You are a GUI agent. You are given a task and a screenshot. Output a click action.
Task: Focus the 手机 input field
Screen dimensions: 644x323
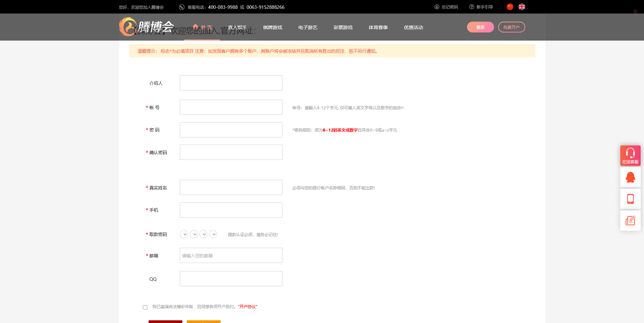coord(231,210)
